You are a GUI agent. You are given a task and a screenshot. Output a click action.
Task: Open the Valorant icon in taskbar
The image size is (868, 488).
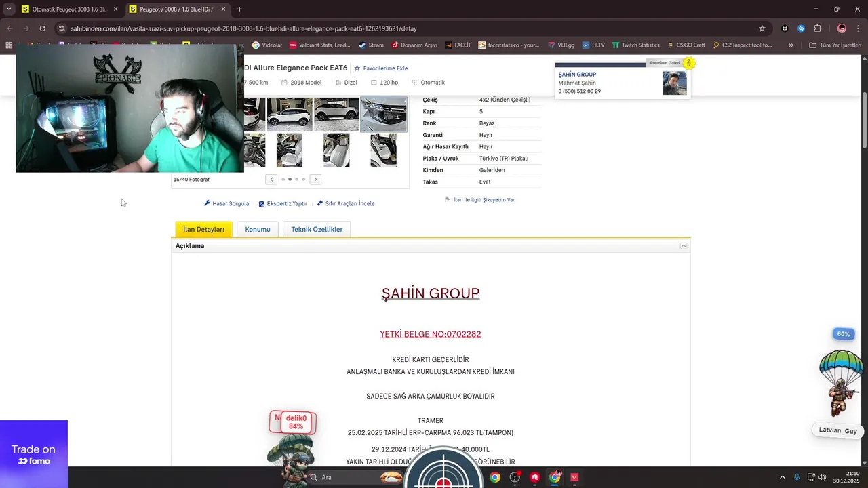click(x=575, y=477)
